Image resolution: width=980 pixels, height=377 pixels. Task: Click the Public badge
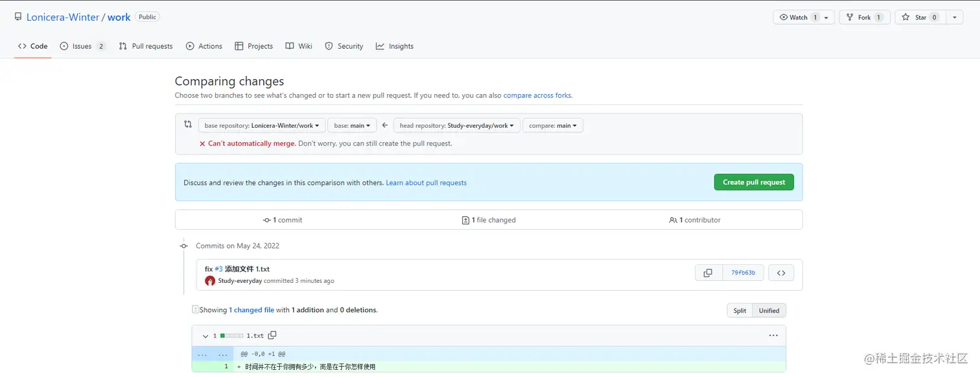pos(147,17)
